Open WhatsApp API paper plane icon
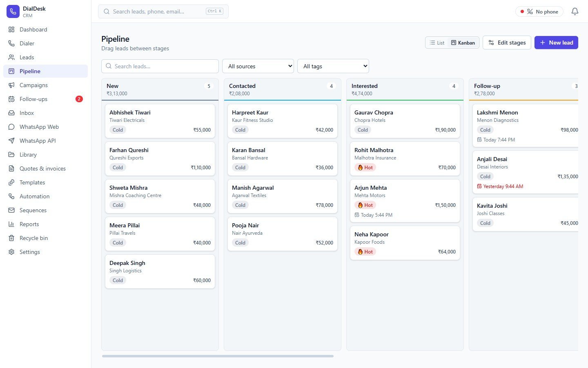The width and height of the screenshot is (588, 368). (11, 141)
